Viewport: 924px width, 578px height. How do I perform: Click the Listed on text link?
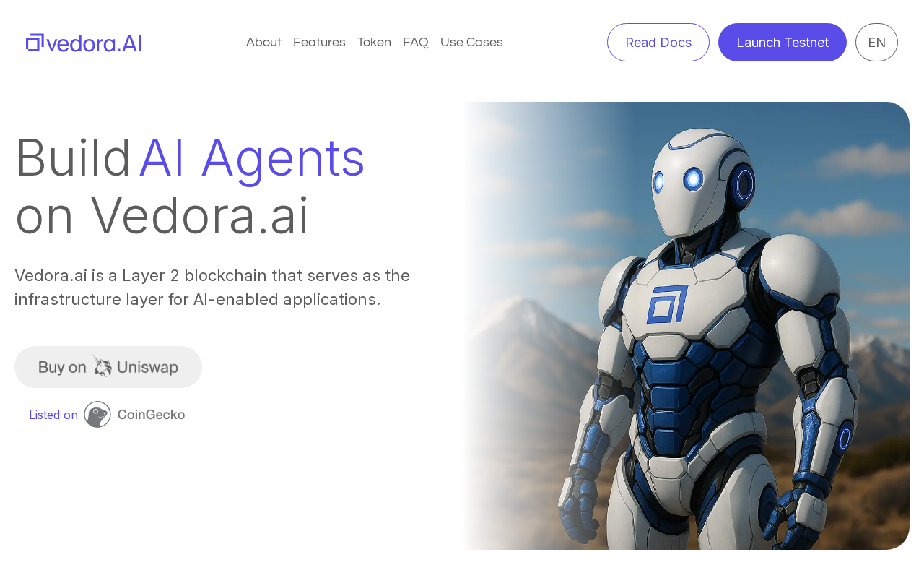tap(53, 415)
